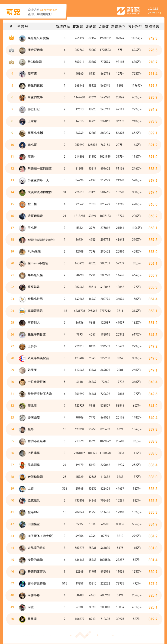167x644 pixels.
Task: Click the gold crown rank-one icon
Action: pyautogui.click(x=11, y=38)
